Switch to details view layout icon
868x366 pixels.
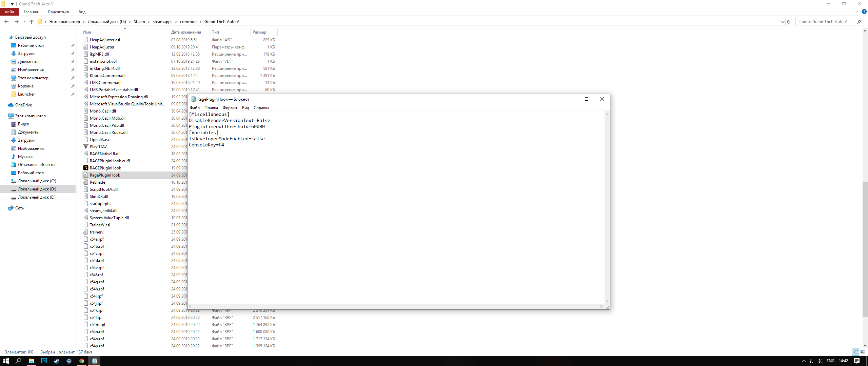[x=855, y=352]
